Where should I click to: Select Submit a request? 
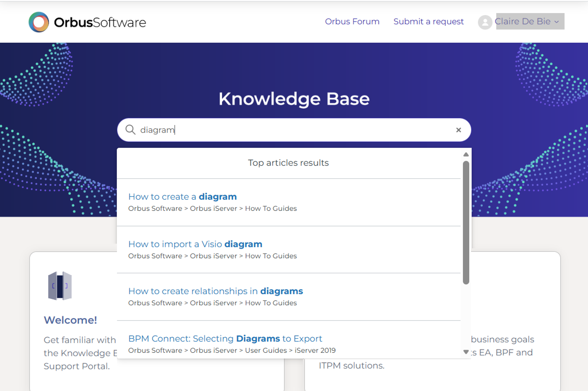429,22
